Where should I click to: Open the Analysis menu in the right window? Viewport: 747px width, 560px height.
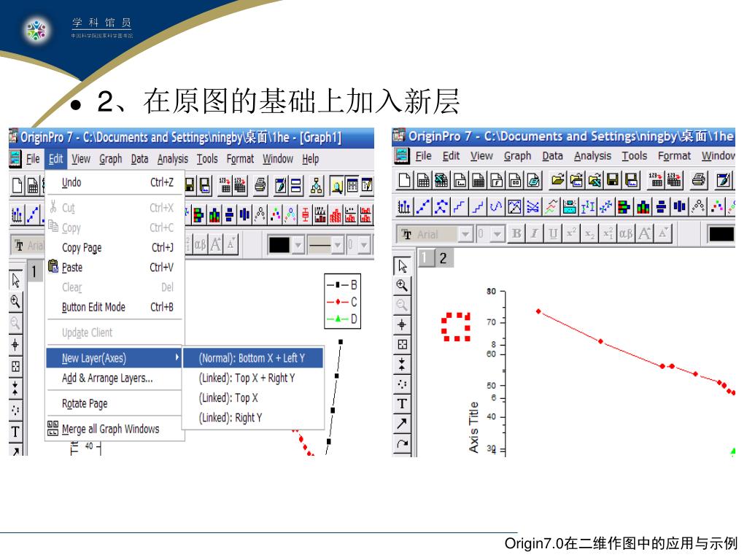coord(592,156)
